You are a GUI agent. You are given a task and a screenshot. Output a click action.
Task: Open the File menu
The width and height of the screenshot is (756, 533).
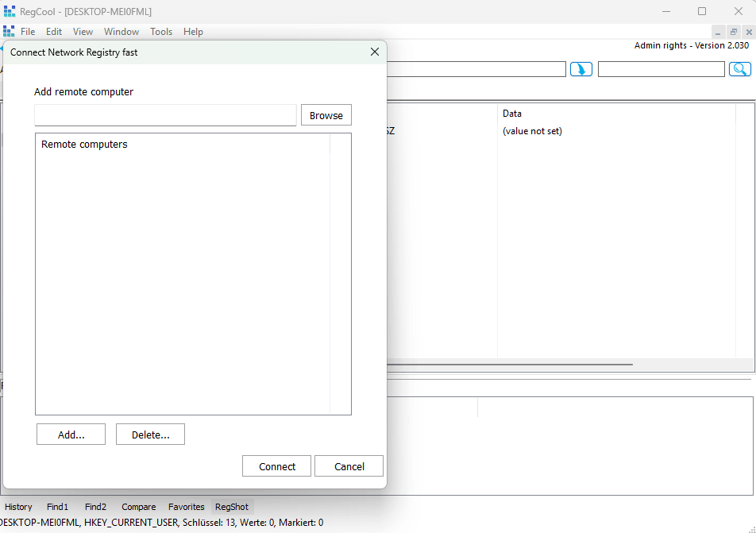tap(28, 32)
